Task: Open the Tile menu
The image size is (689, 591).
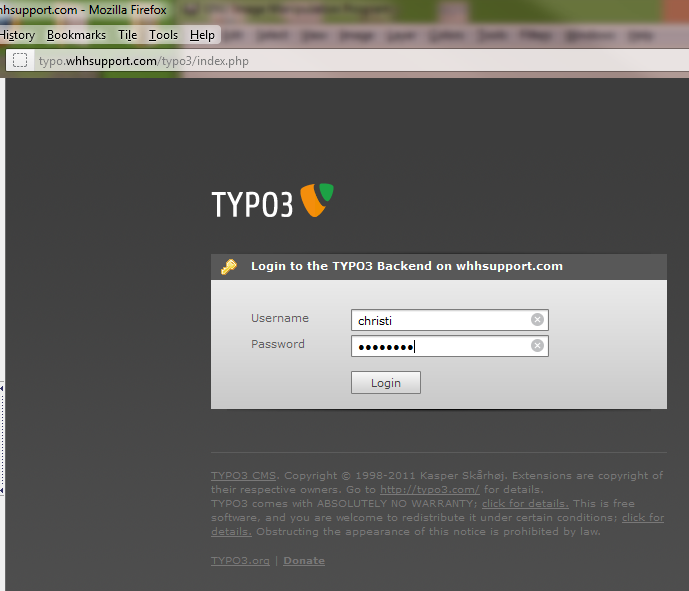Action: pos(127,35)
